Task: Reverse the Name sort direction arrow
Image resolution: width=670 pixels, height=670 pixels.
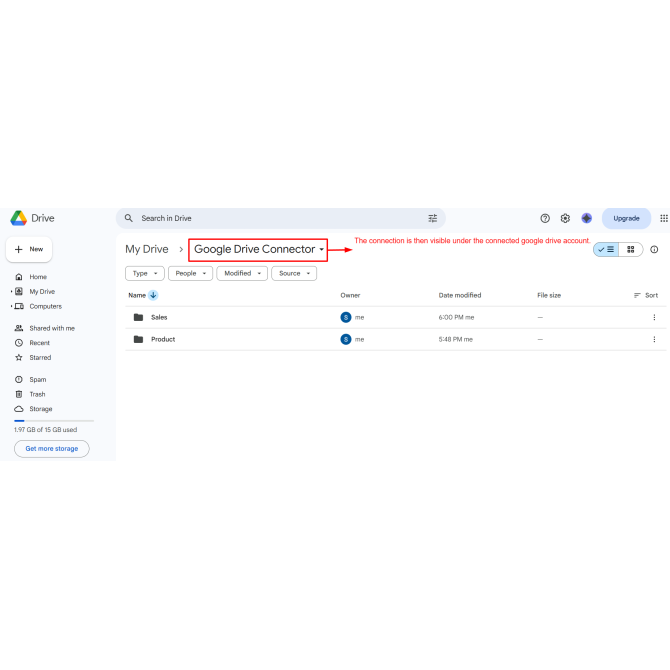Action: point(153,295)
